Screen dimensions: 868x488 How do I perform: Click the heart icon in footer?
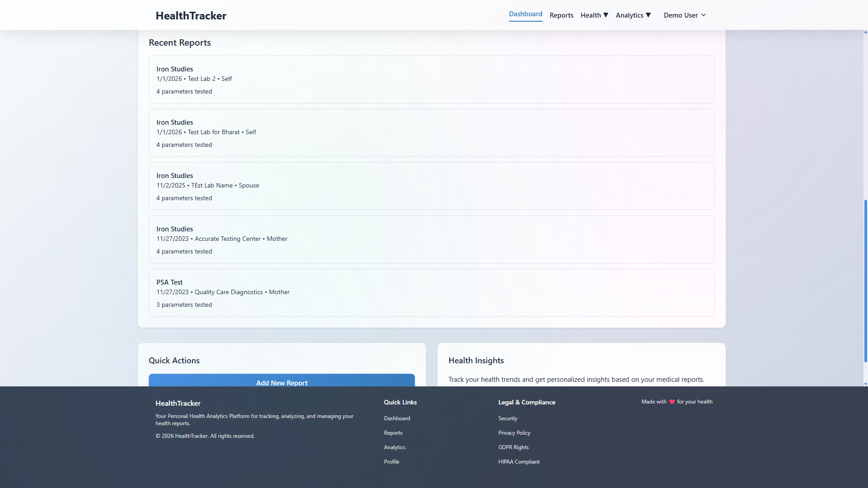click(672, 402)
